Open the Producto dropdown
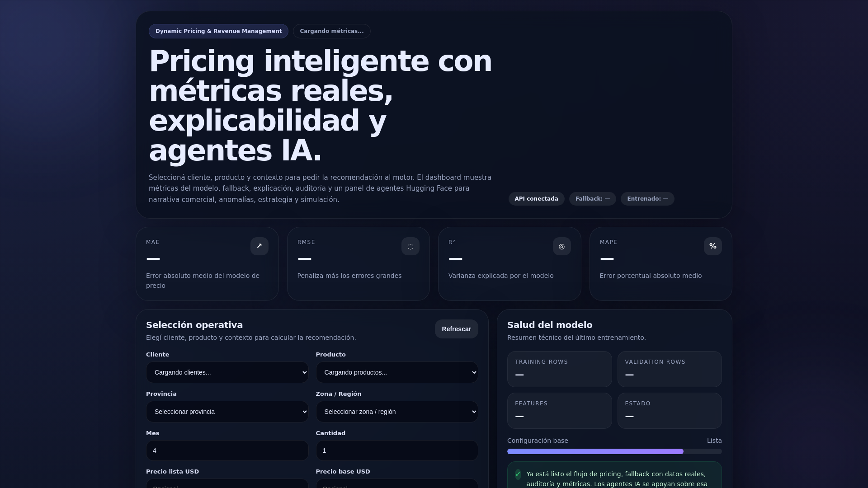The image size is (868, 488). coord(396,372)
